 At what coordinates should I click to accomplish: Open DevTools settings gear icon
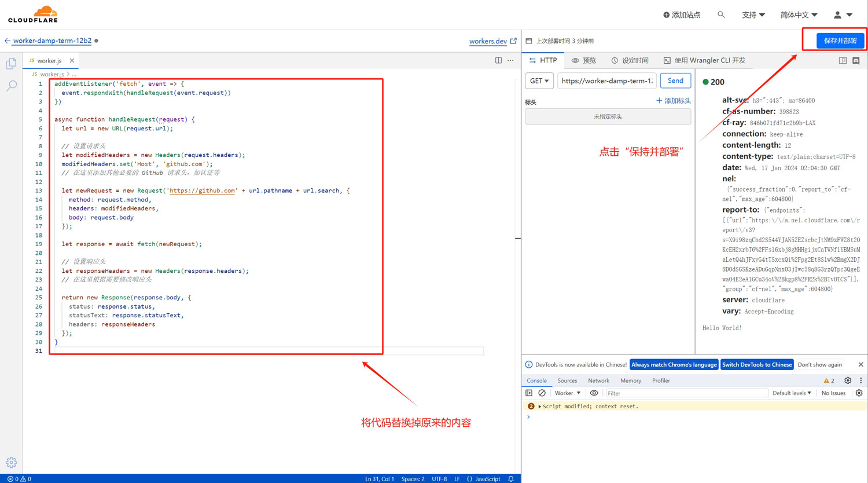point(848,380)
